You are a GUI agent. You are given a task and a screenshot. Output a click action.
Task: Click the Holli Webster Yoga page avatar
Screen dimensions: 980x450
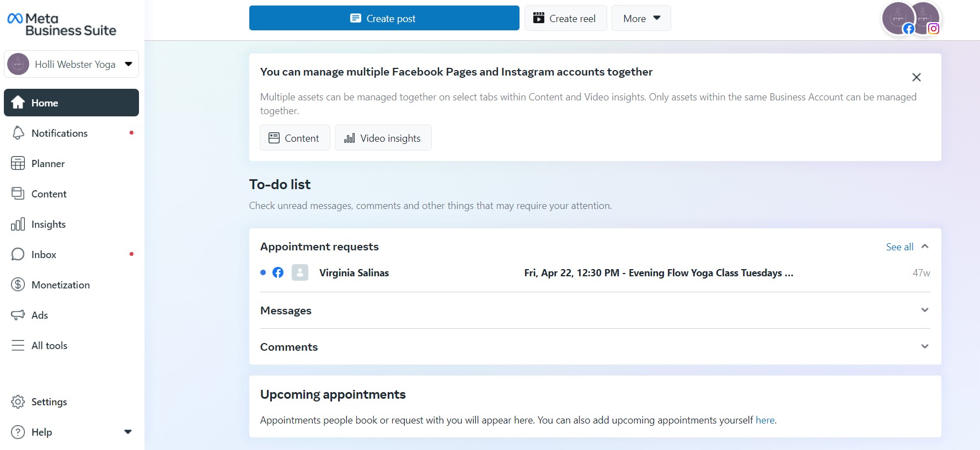[x=18, y=65]
